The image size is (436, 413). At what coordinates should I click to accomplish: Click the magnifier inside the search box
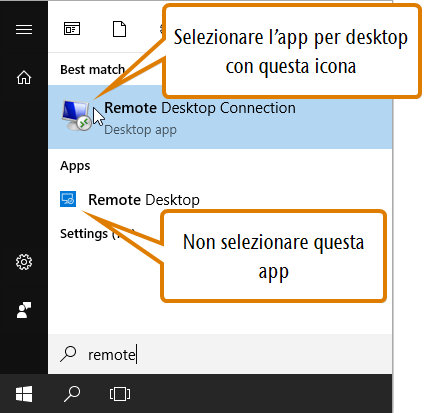coord(68,354)
